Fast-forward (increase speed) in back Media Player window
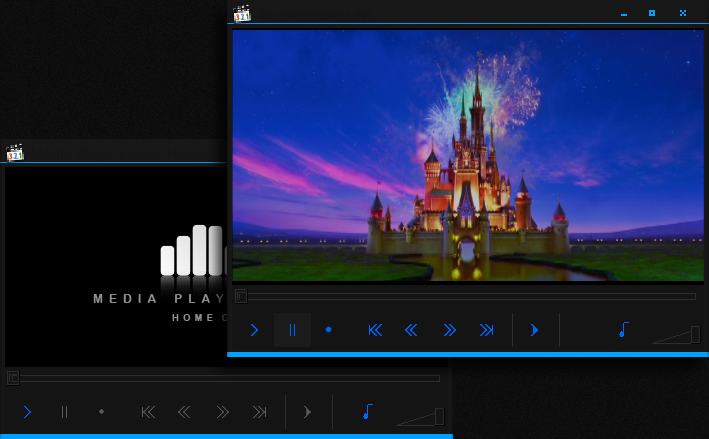The image size is (709, 439). coord(222,412)
